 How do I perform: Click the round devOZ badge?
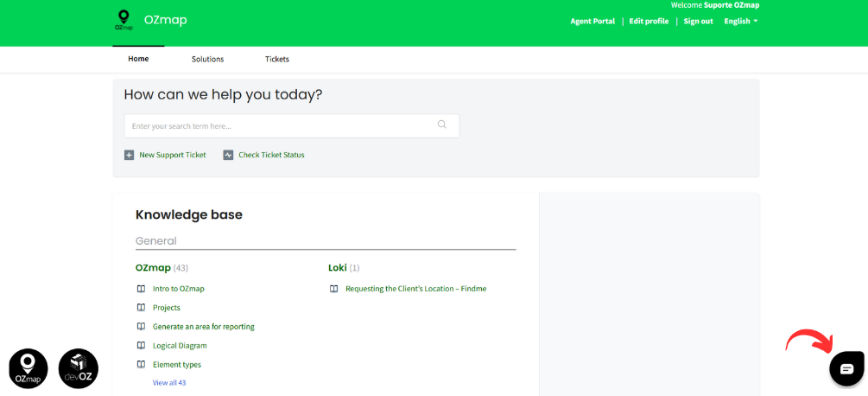(78, 368)
